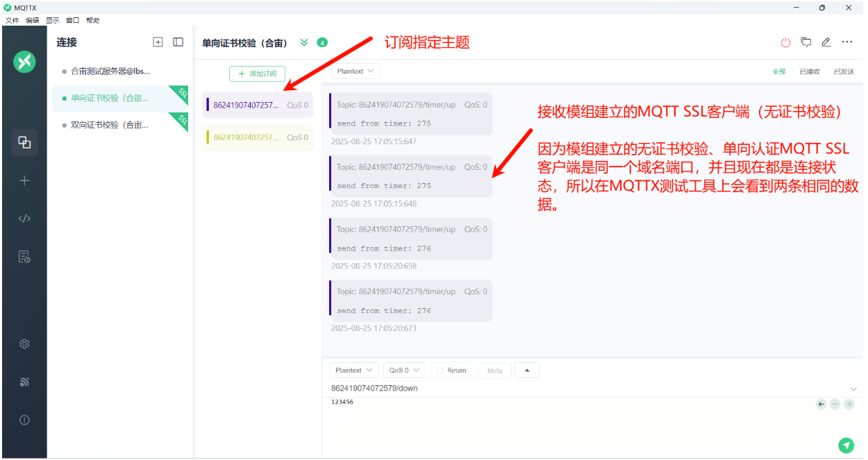Open the feed/subscribe icon in the sidebar

(x=24, y=382)
